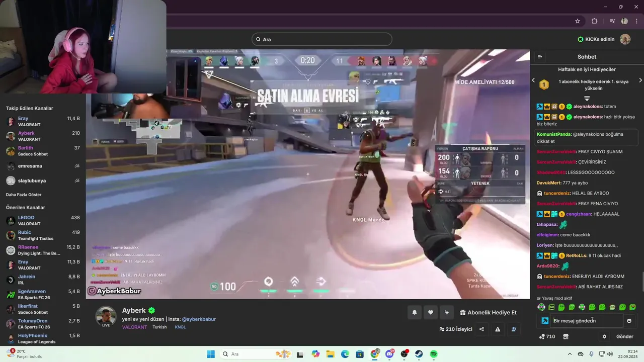Open Jahrein IRL channel
This screenshot has width=644, height=362.
tap(43, 280)
